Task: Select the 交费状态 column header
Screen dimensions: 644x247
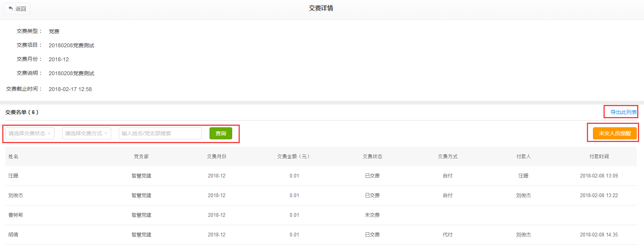Action: [372, 156]
